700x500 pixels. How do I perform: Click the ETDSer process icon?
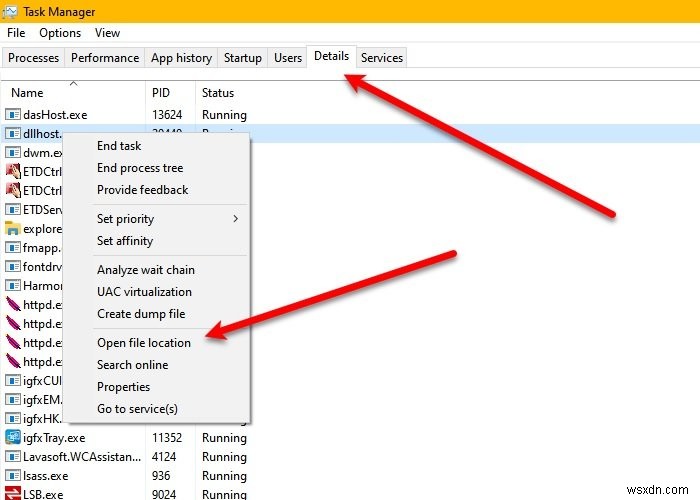[13, 209]
